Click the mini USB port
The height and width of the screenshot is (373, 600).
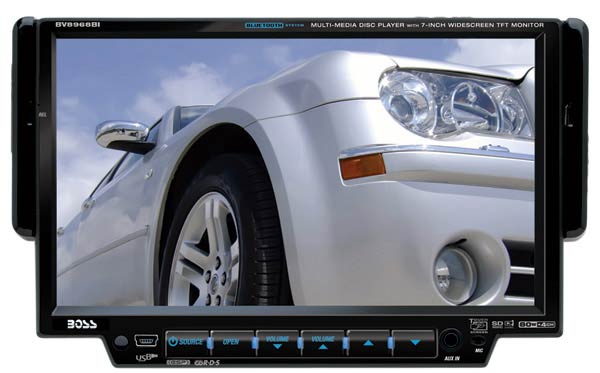tap(146, 340)
